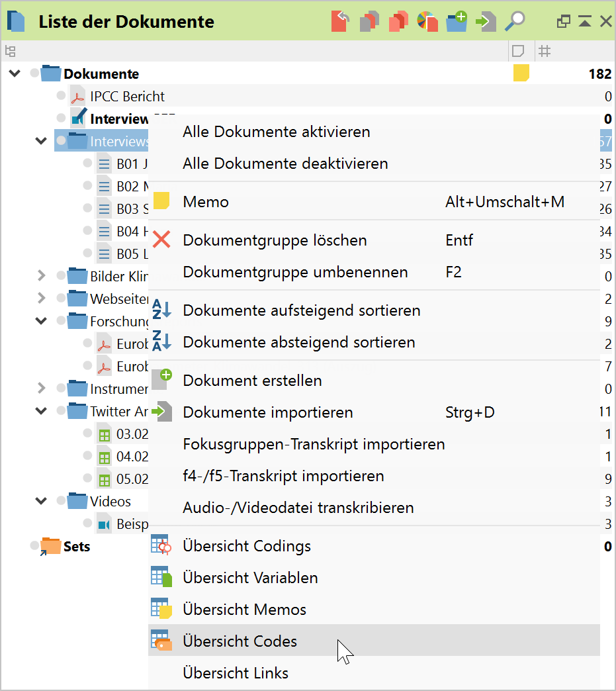The width and height of the screenshot is (616, 691).
Task: Click the tree view icon below title
Action: click(x=11, y=52)
